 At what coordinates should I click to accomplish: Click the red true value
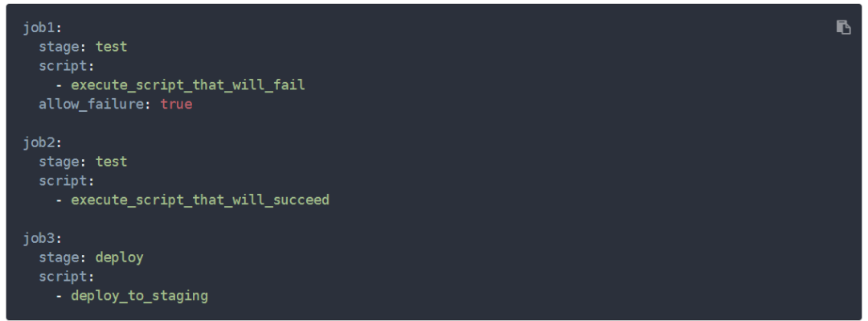tap(176, 105)
